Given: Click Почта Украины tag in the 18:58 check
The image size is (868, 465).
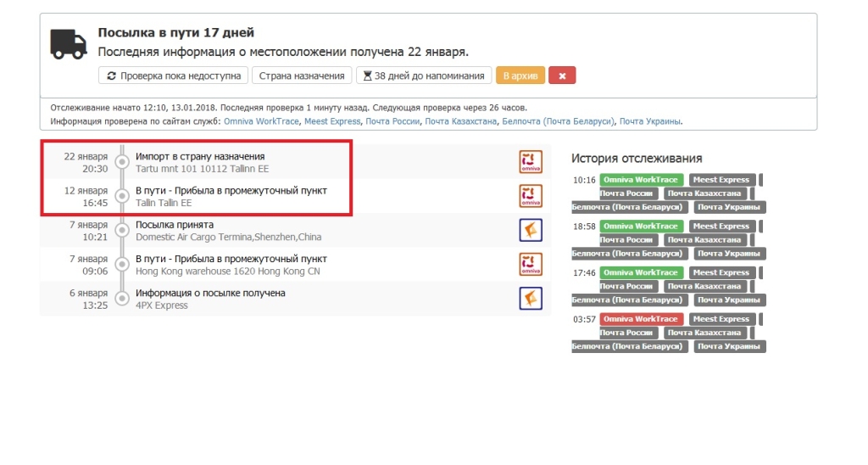Looking at the screenshot, I should pyautogui.click(x=728, y=253).
